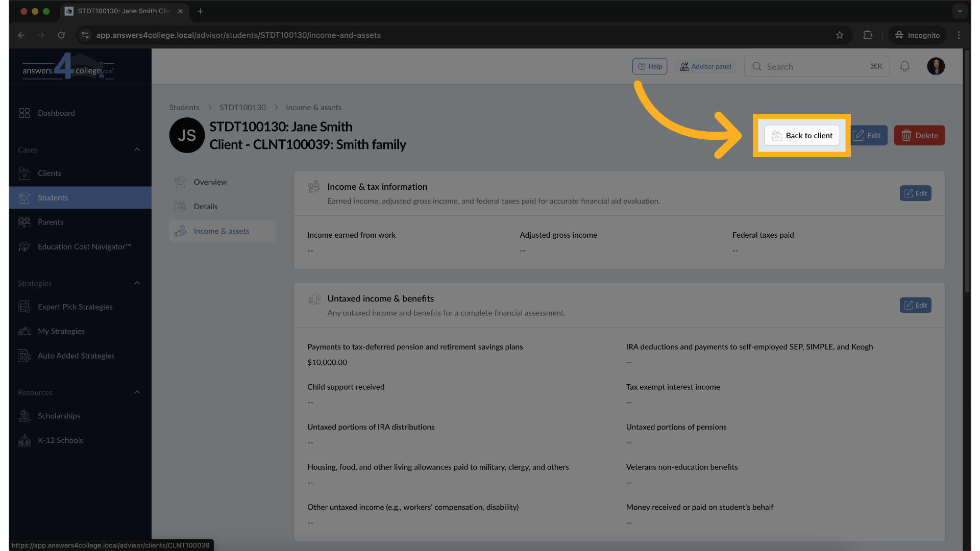This screenshot has height=551, width=980.
Task: Open the Advisor panel
Action: [705, 66]
